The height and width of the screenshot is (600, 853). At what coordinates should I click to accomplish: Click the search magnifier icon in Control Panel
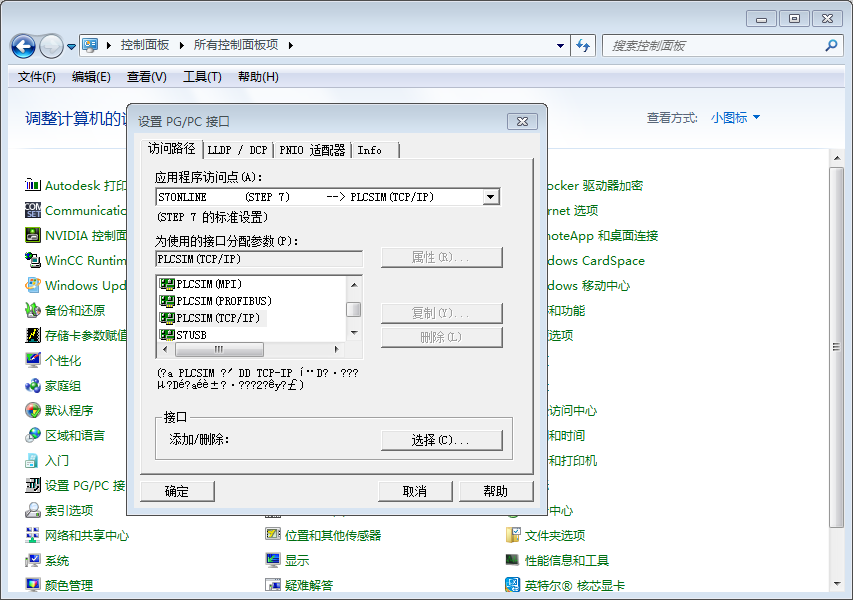[831, 46]
